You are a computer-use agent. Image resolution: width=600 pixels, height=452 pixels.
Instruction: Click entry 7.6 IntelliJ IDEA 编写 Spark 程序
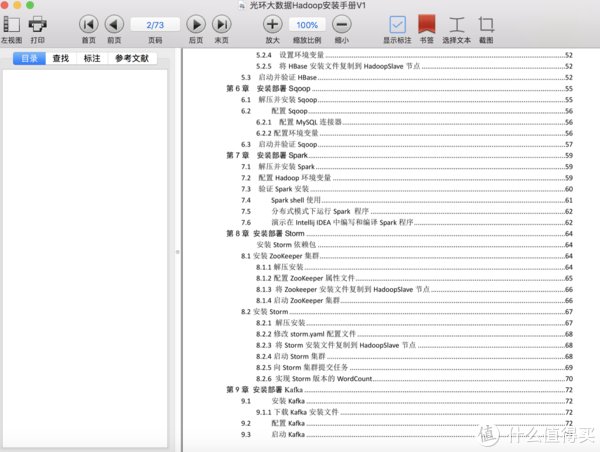click(x=407, y=222)
